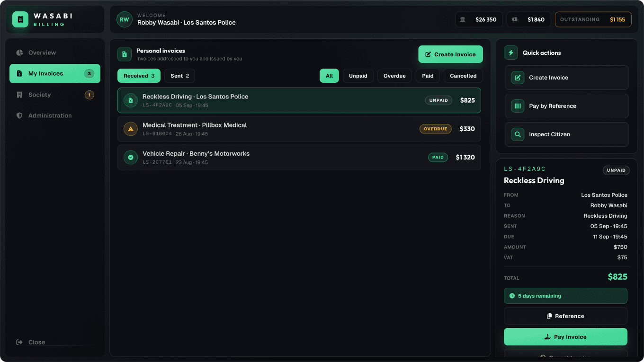Screen dimensions: 644x362
Task: Click the Personal invoices header icon
Action: click(125, 54)
